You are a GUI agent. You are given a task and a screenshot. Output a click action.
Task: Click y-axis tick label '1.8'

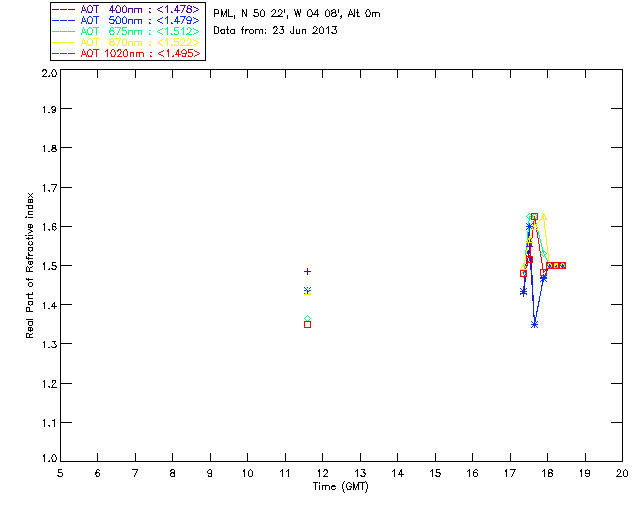[x=49, y=148]
